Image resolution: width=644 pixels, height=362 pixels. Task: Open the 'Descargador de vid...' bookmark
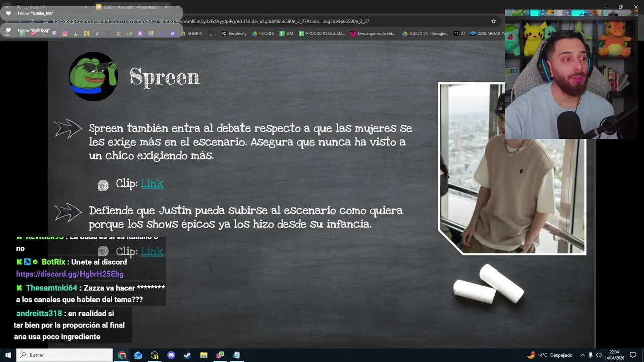tap(373, 34)
